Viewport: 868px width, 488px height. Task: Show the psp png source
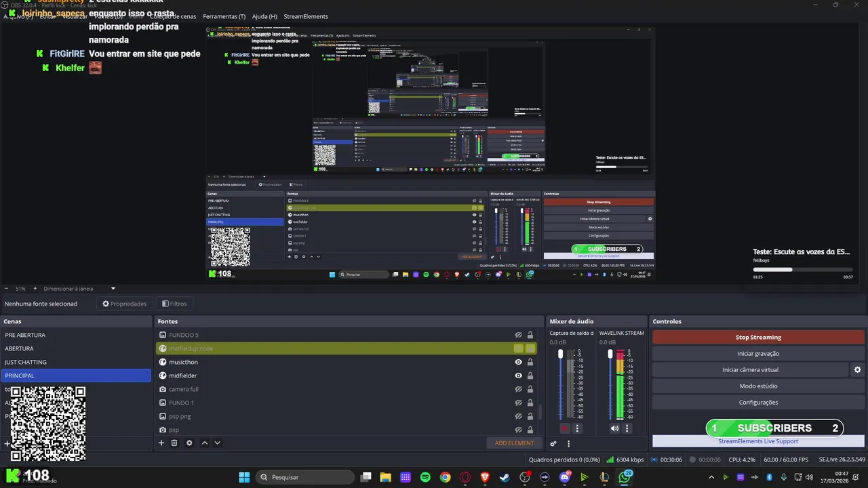click(519, 416)
